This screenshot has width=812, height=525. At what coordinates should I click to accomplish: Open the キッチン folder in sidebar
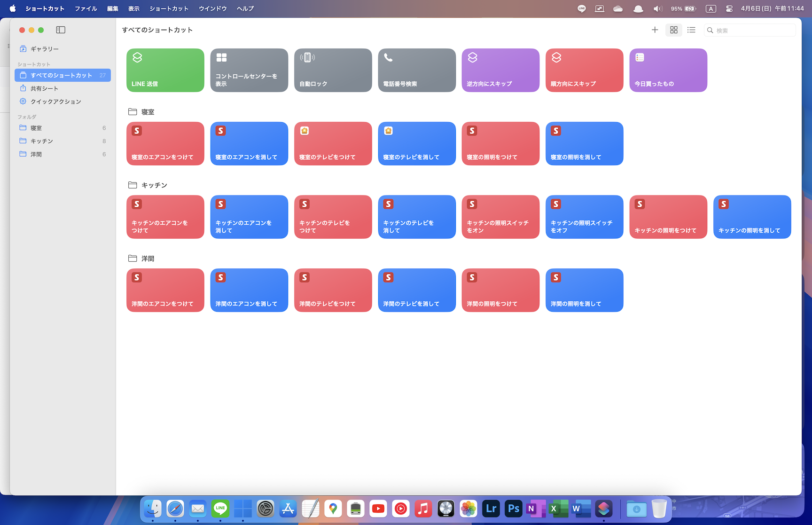tap(41, 141)
